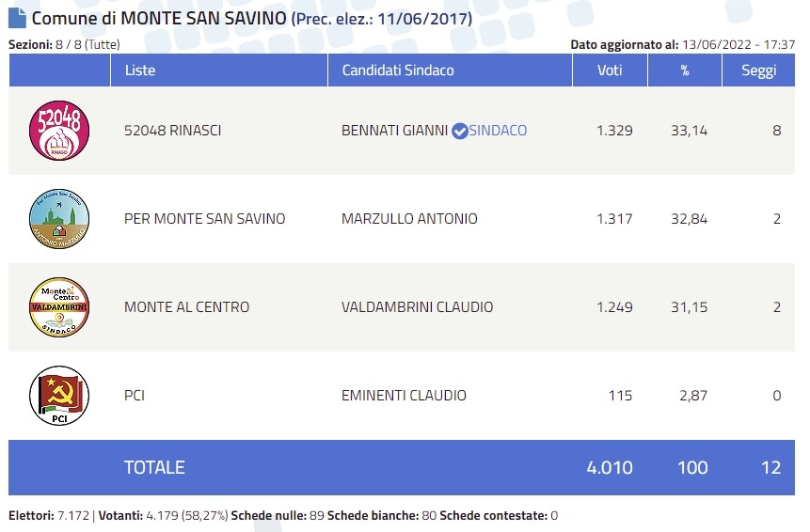Click the PER MONTE SAN SAVINO list name
This screenshot has height=532, width=810.
[204, 219]
